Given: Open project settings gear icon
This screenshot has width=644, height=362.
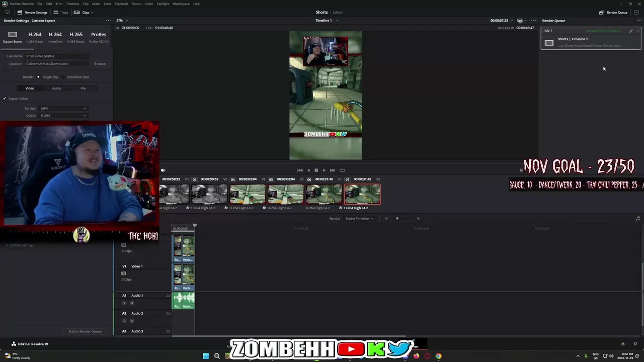Looking at the screenshot, I should click(x=635, y=344).
